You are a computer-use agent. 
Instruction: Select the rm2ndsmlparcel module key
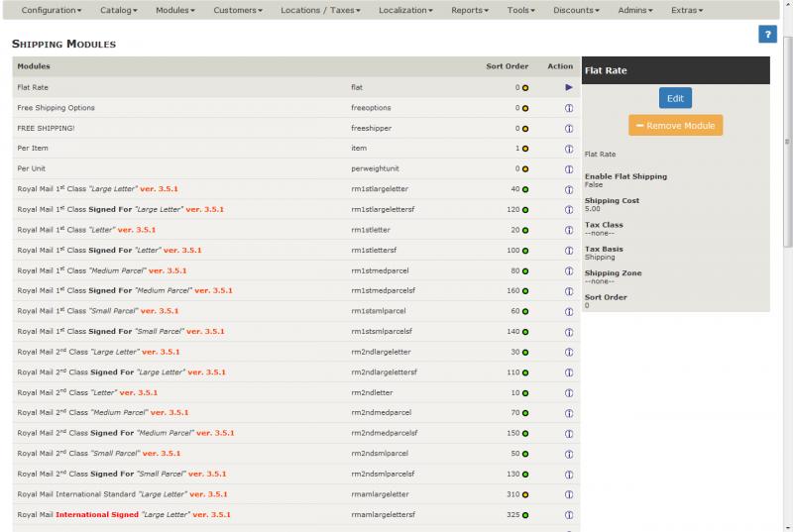pos(380,454)
